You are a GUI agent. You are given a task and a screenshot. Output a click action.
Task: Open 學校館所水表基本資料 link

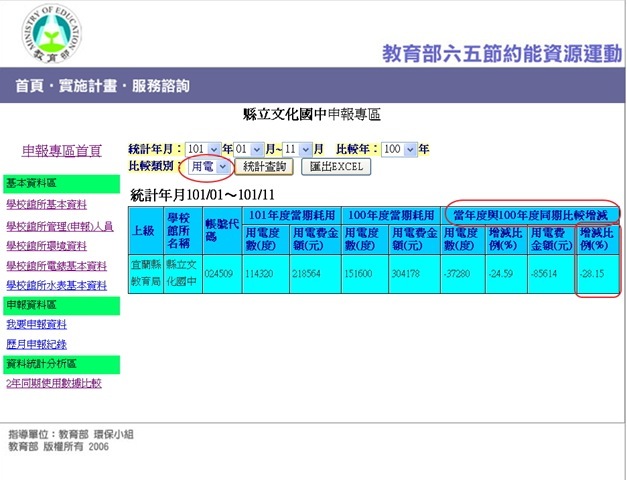[56, 285]
